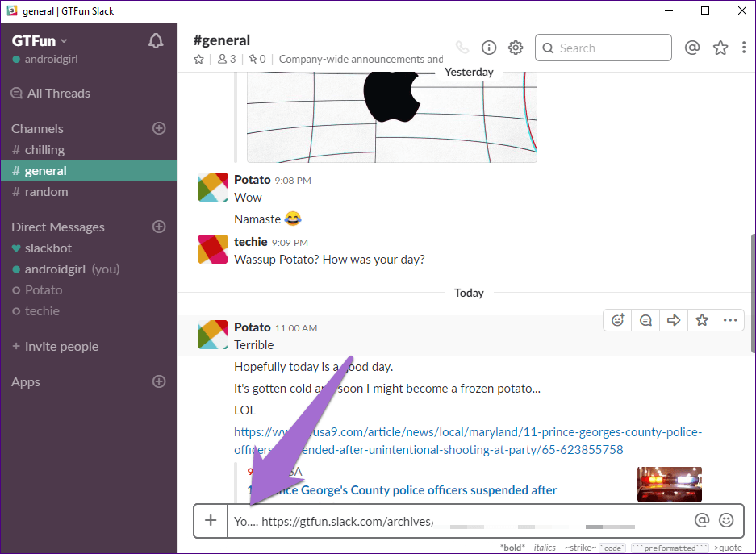Click Invite people link
This screenshot has height=554, width=756.
(56, 347)
